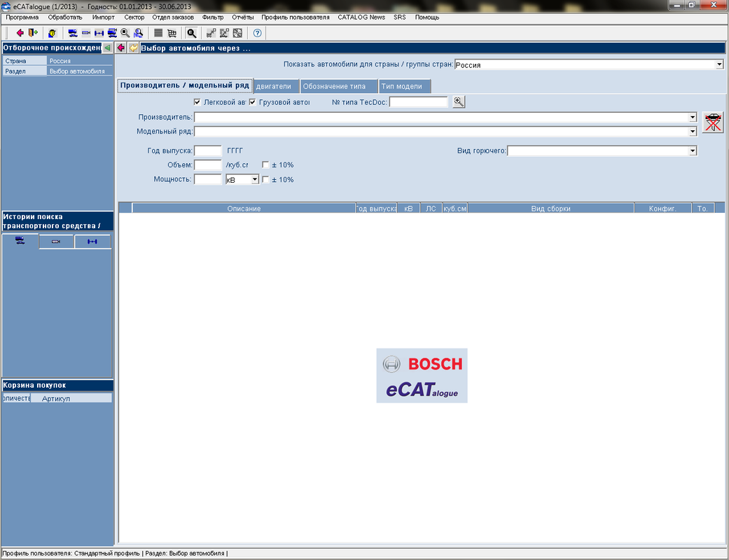Click the first greyed diagram toolbar icon
Viewport: 729px width, 560px height.
coord(211,33)
